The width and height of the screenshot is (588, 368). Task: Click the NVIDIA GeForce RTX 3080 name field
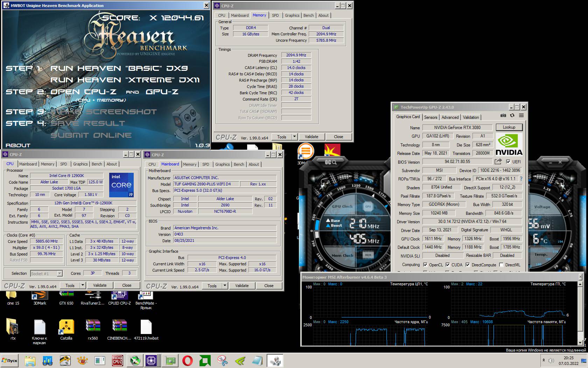coord(457,128)
